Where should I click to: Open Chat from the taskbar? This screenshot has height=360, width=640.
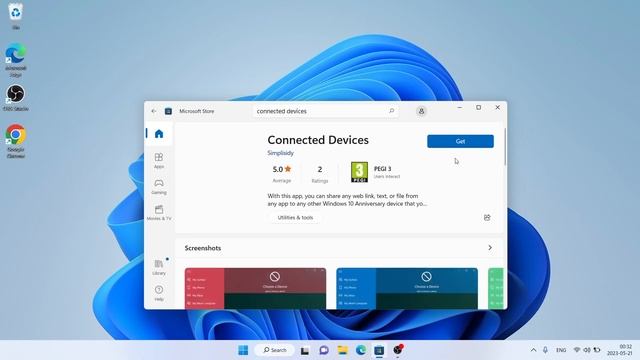324,350
